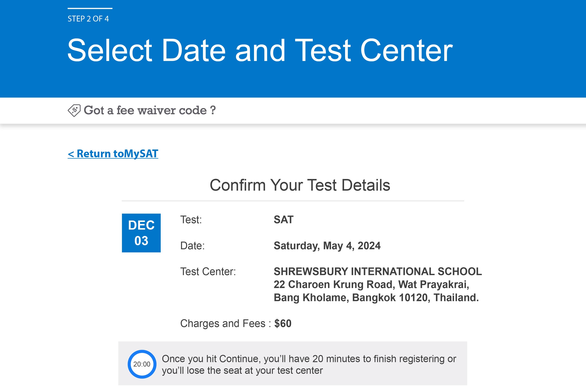Click the Date label
586x392 pixels.
pyautogui.click(x=192, y=246)
